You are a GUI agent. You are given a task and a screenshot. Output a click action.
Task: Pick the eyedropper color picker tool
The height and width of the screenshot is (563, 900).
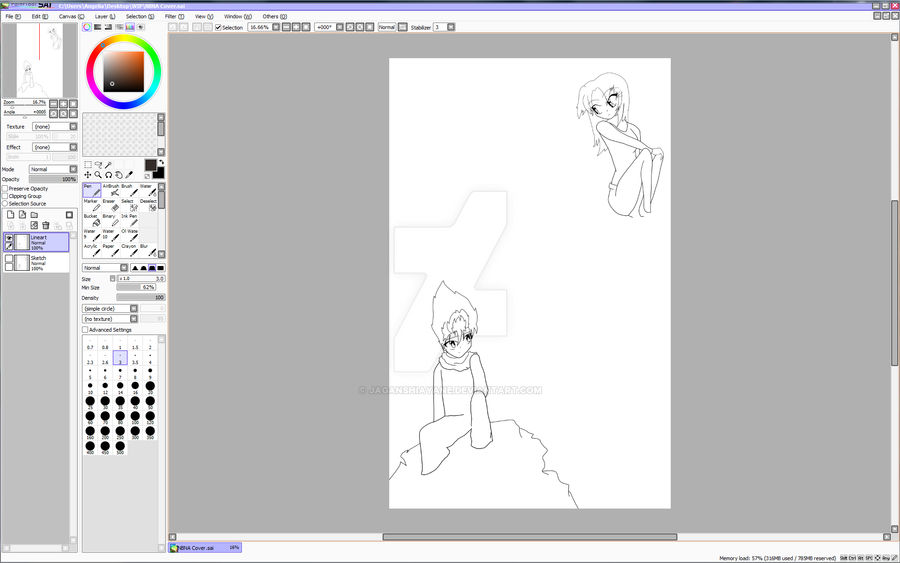[129, 174]
